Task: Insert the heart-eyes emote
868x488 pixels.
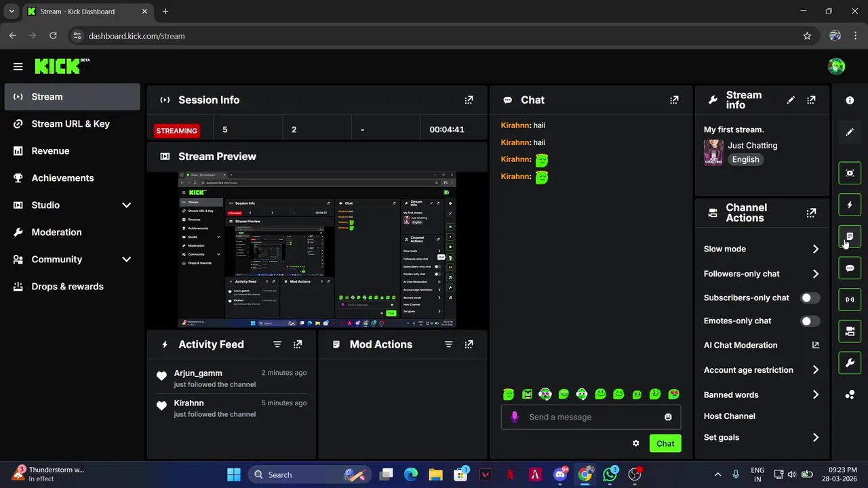Action: tap(673, 394)
